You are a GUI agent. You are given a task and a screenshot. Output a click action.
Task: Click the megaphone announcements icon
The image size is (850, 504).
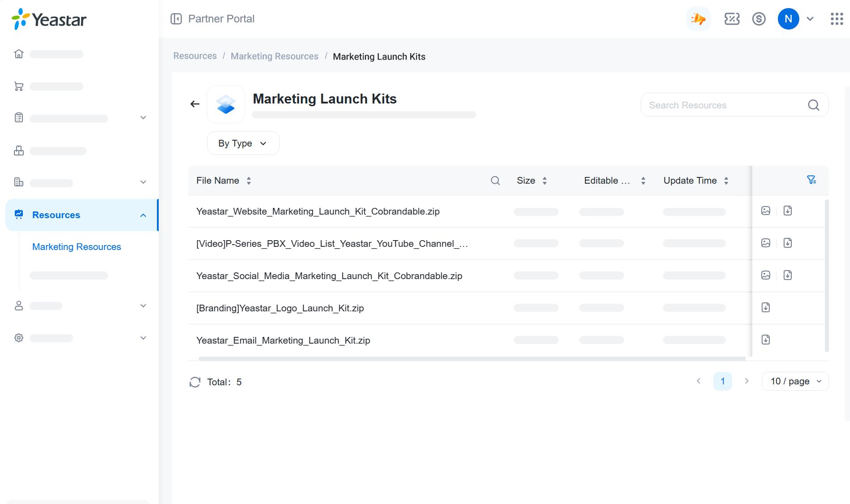tap(698, 19)
